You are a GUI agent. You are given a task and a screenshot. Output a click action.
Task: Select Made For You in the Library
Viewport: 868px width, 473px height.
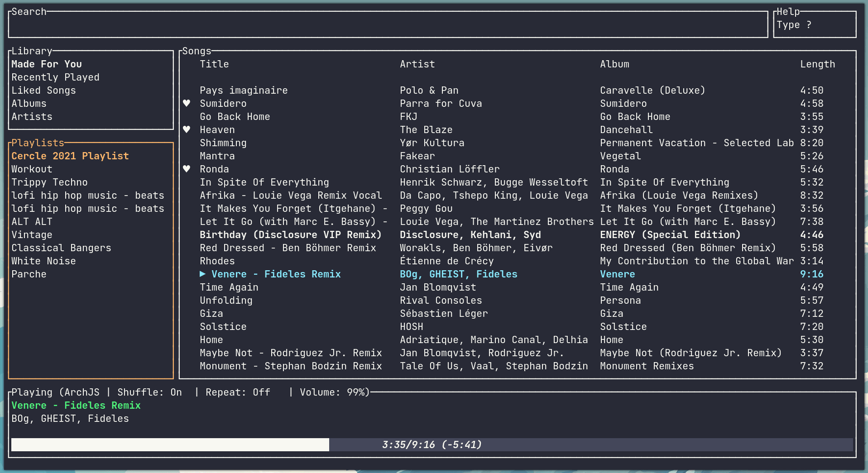46,64
